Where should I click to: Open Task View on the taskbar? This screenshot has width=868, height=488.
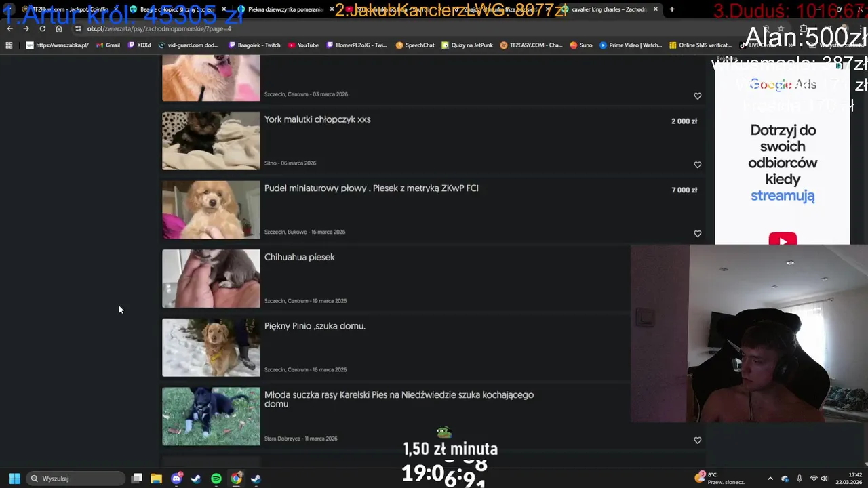pos(137,479)
